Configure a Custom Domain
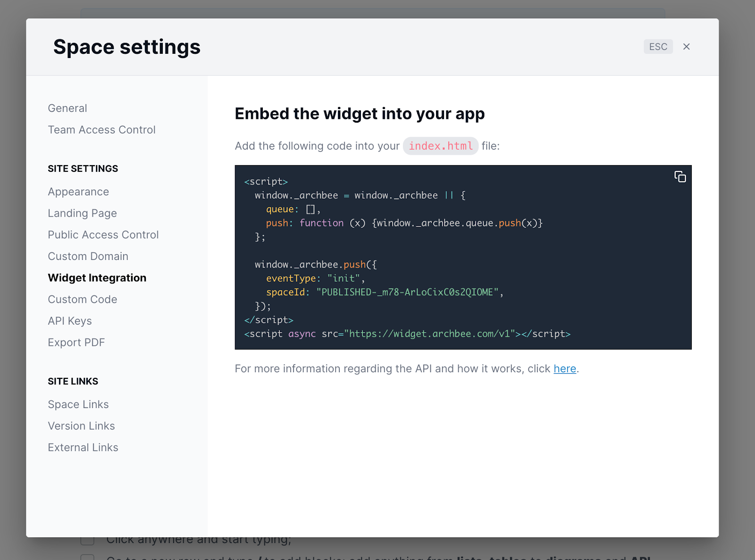Image resolution: width=755 pixels, height=560 pixels. pyautogui.click(x=88, y=256)
